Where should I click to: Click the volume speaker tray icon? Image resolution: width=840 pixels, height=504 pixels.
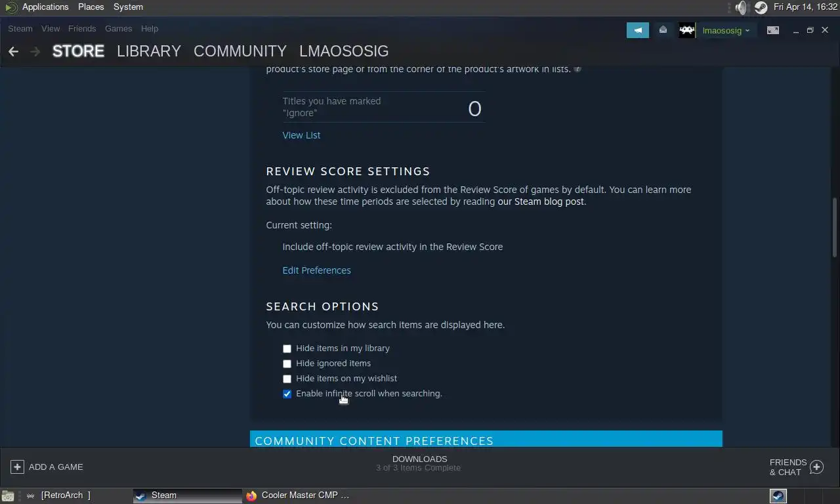coord(741,7)
